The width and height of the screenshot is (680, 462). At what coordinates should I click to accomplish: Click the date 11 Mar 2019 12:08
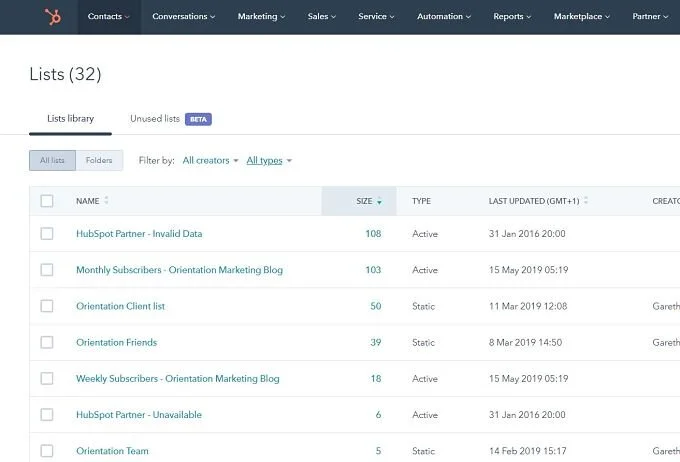pyautogui.click(x=528, y=306)
